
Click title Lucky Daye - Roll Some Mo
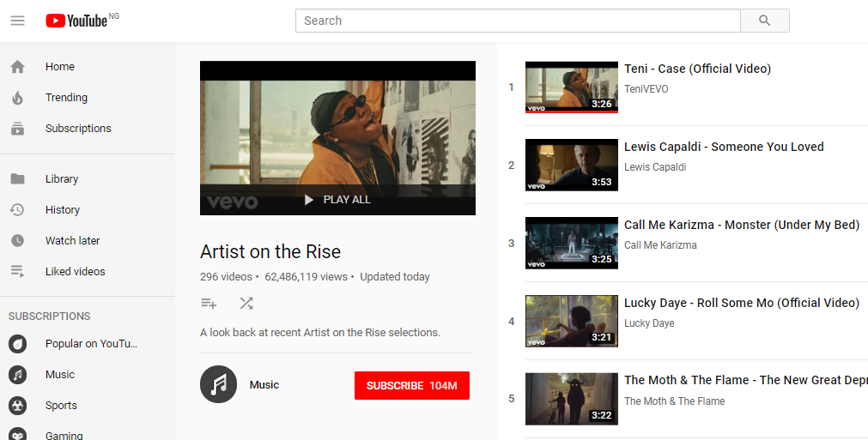click(742, 303)
